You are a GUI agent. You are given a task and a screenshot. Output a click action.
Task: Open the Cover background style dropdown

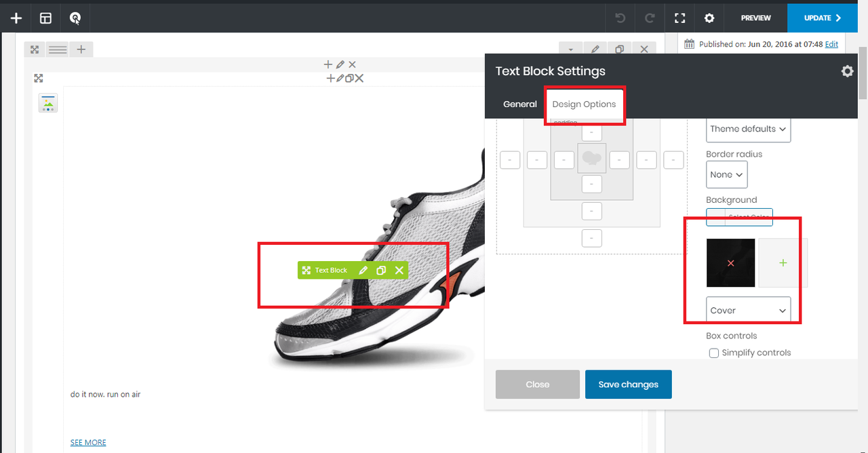click(x=749, y=311)
